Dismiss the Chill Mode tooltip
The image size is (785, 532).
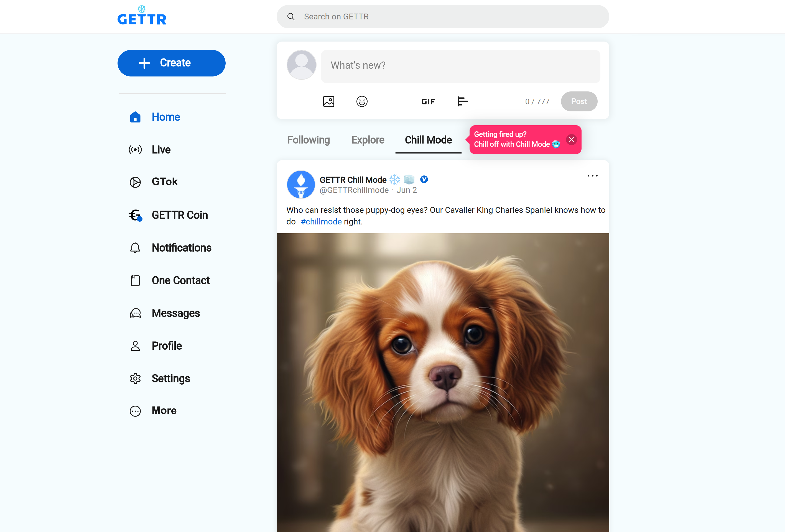click(x=571, y=140)
